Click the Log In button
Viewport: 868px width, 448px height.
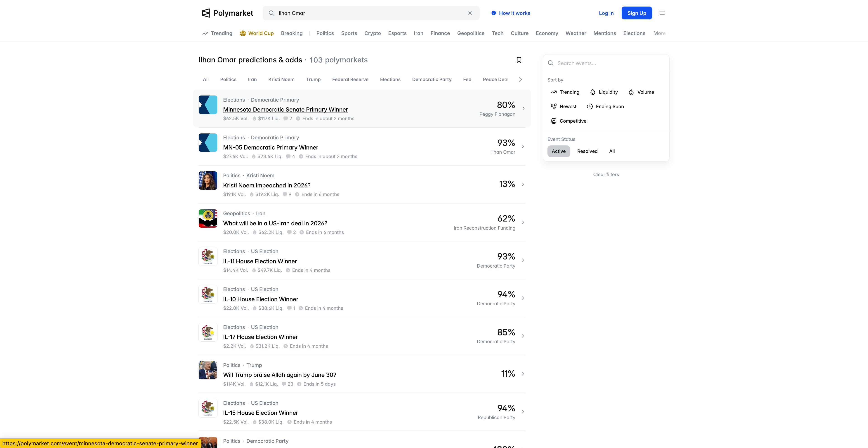pyautogui.click(x=606, y=13)
